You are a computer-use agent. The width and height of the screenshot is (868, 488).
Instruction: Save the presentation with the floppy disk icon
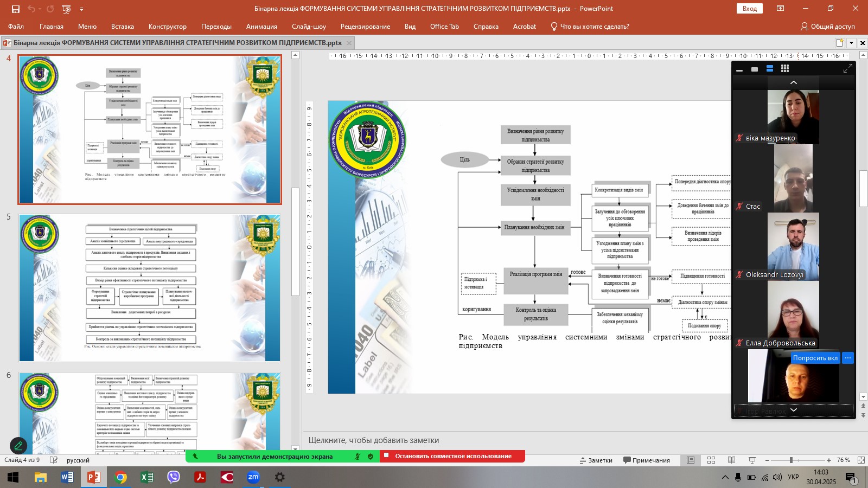coord(16,9)
